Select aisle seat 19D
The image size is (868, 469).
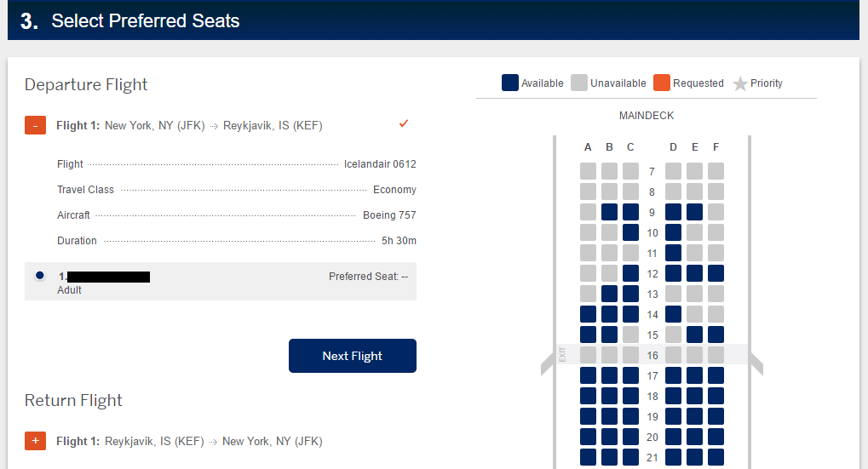pyautogui.click(x=673, y=416)
